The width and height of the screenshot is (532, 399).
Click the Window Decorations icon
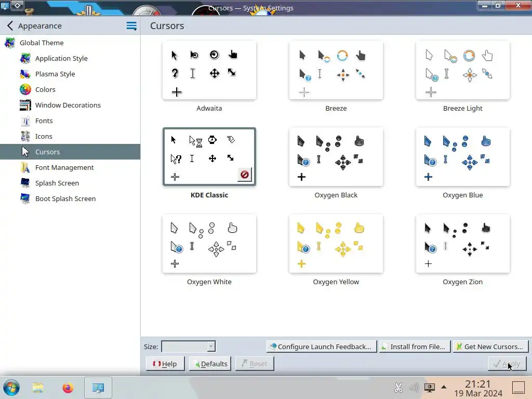(25, 105)
